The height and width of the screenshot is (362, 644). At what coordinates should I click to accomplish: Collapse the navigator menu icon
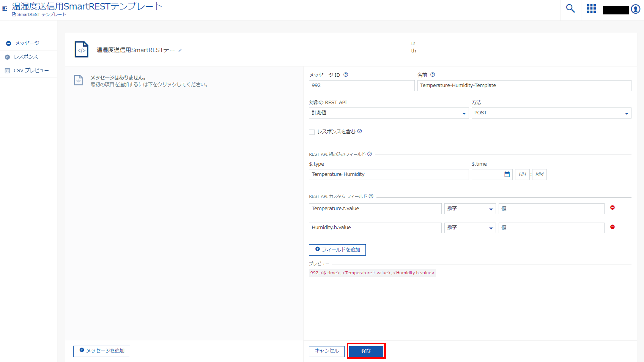5,9
